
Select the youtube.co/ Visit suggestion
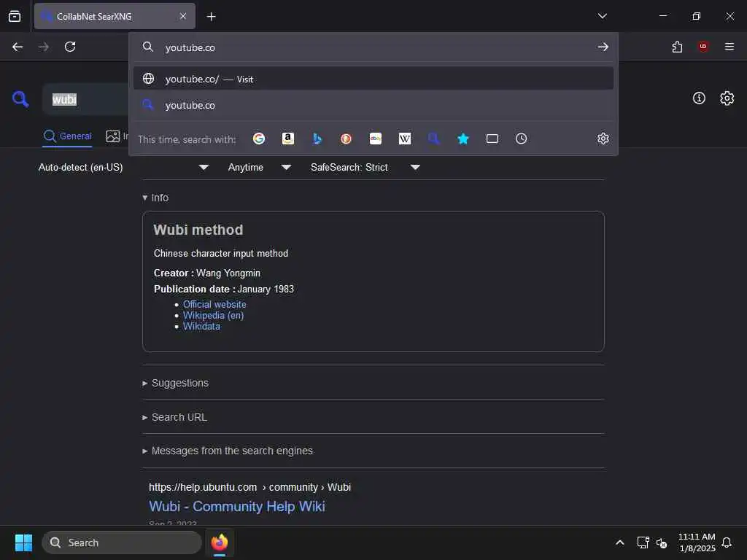[373, 79]
